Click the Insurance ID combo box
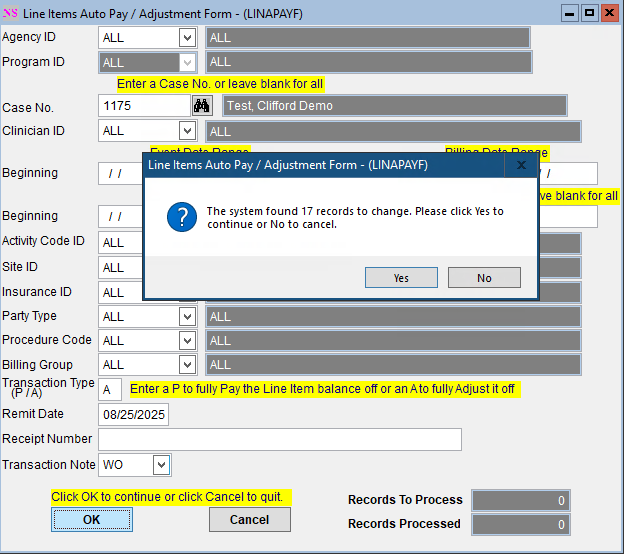 coord(120,293)
